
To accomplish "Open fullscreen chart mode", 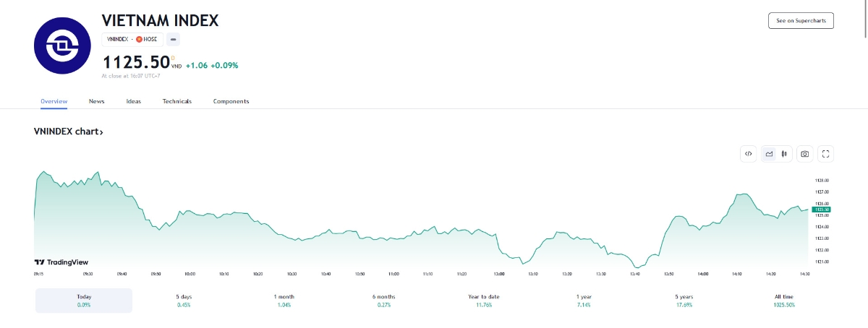I will [x=826, y=153].
